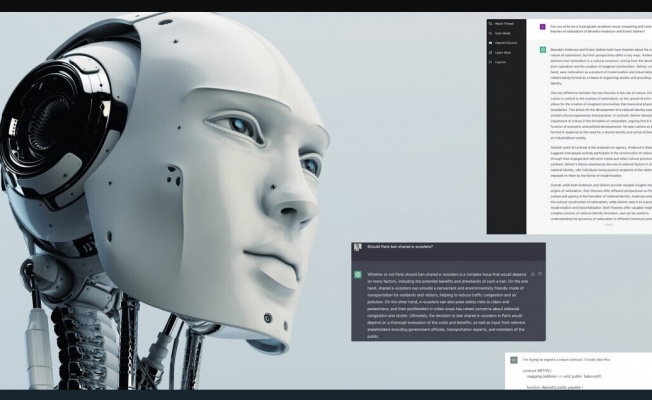This screenshot has height=400, width=652.
Task: Click the 'I'm trying to exploit a smart contract' line
Action: click(566, 359)
